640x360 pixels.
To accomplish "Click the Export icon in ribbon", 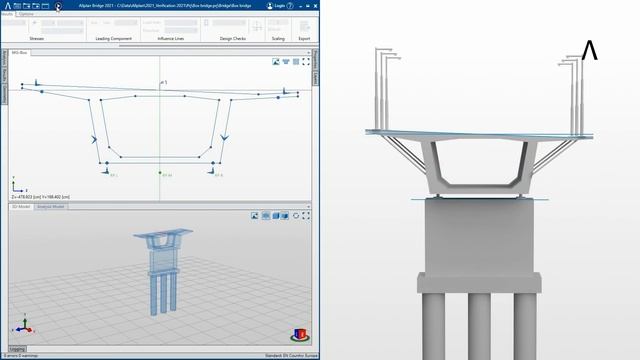I will coord(304,27).
